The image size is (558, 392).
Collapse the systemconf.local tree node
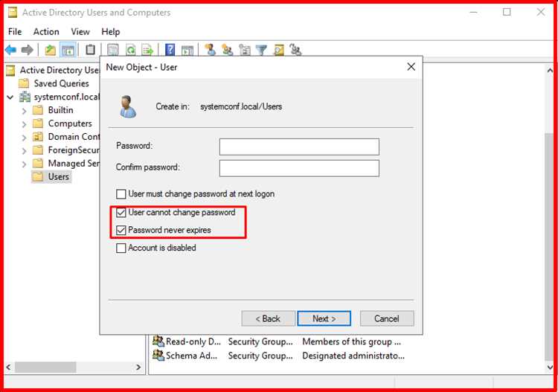10,97
